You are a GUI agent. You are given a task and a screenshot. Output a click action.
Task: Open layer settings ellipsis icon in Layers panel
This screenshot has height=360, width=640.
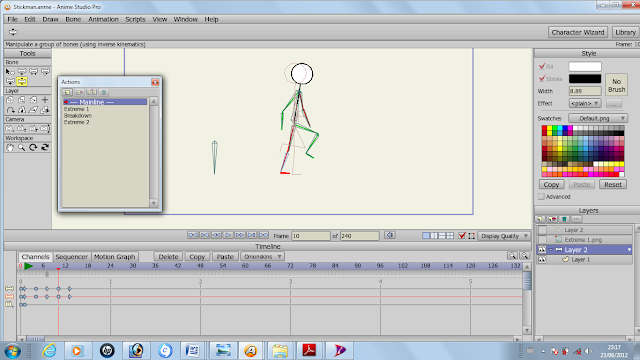[x=576, y=219]
